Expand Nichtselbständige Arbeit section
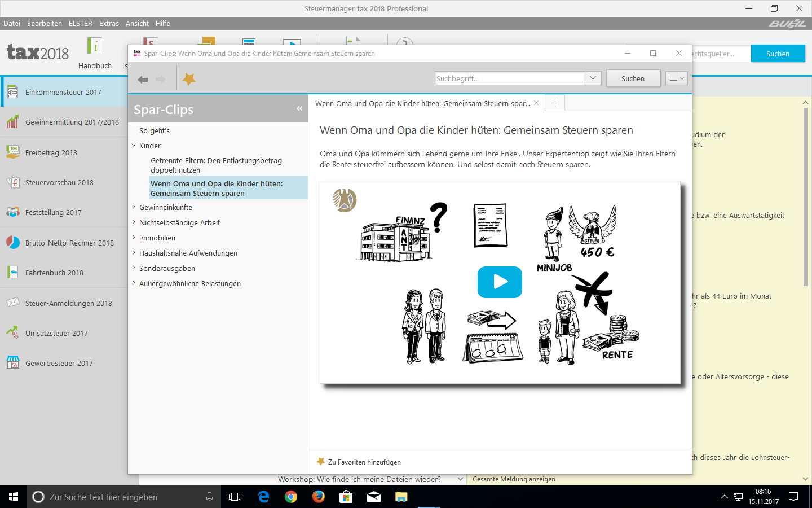This screenshot has width=812, height=508. tap(134, 222)
